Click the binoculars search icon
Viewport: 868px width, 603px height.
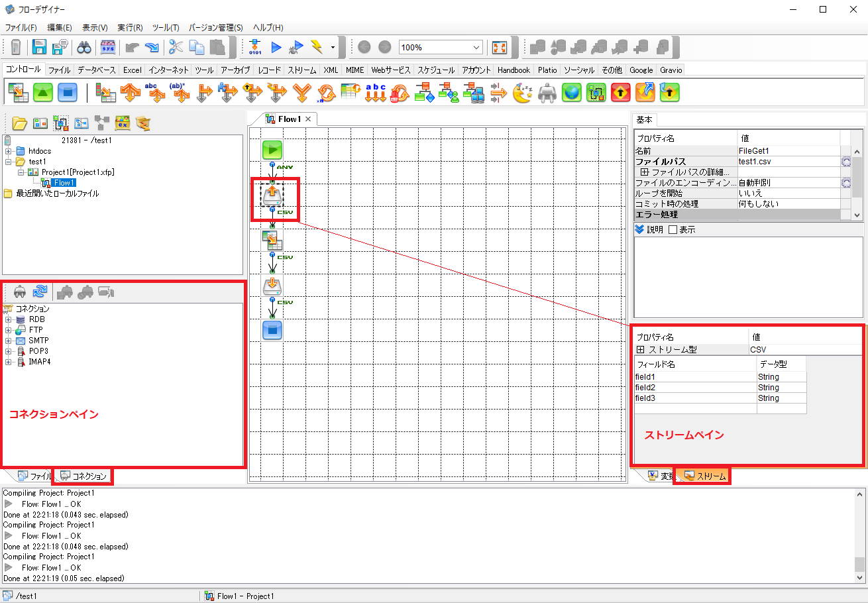coord(84,47)
